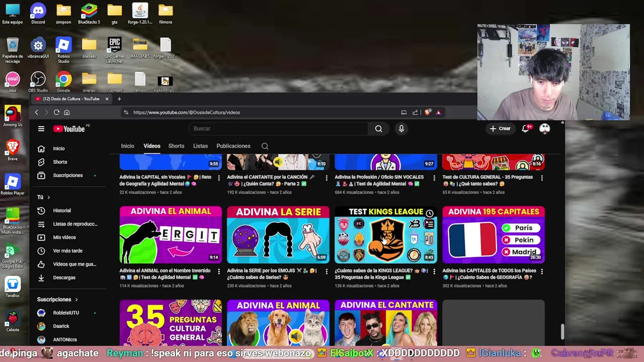Viewport: 644px width, 362px height.
Task: Open options for Adivina la SERIE video
Action: click(x=327, y=271)
